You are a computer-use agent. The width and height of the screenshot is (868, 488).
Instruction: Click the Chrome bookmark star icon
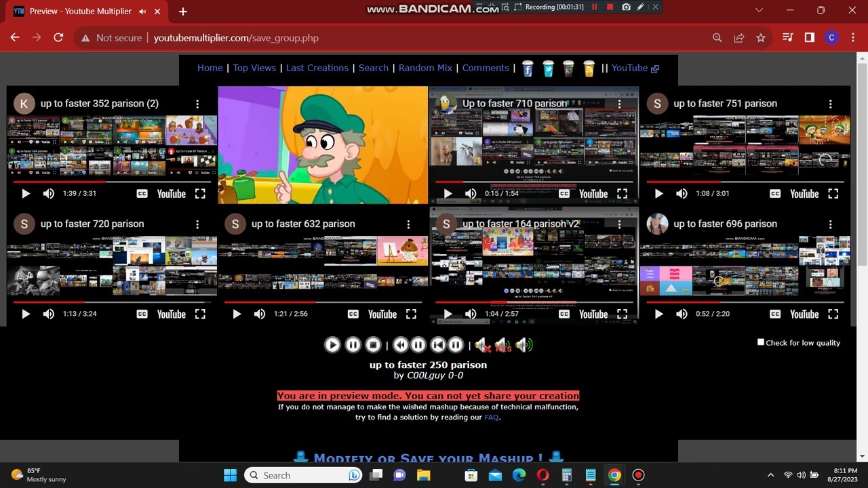click(761, 38)
